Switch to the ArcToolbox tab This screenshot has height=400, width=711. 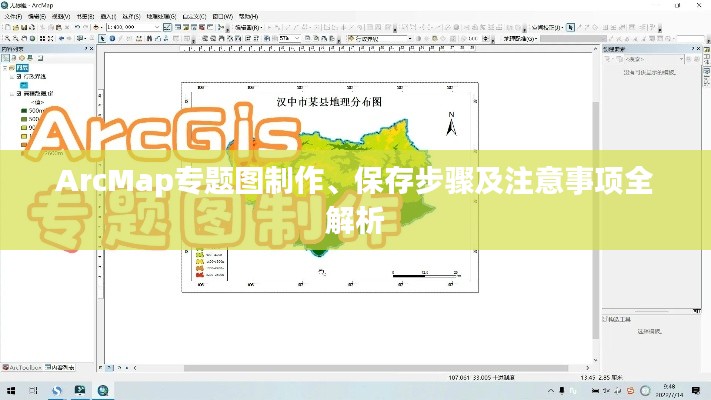22,367
